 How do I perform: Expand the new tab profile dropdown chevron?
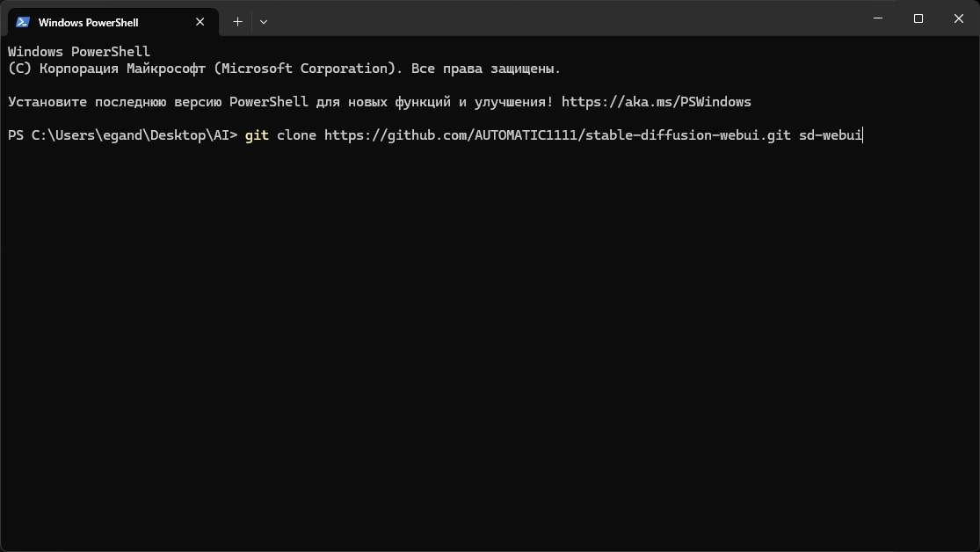(x=264, y=22)
